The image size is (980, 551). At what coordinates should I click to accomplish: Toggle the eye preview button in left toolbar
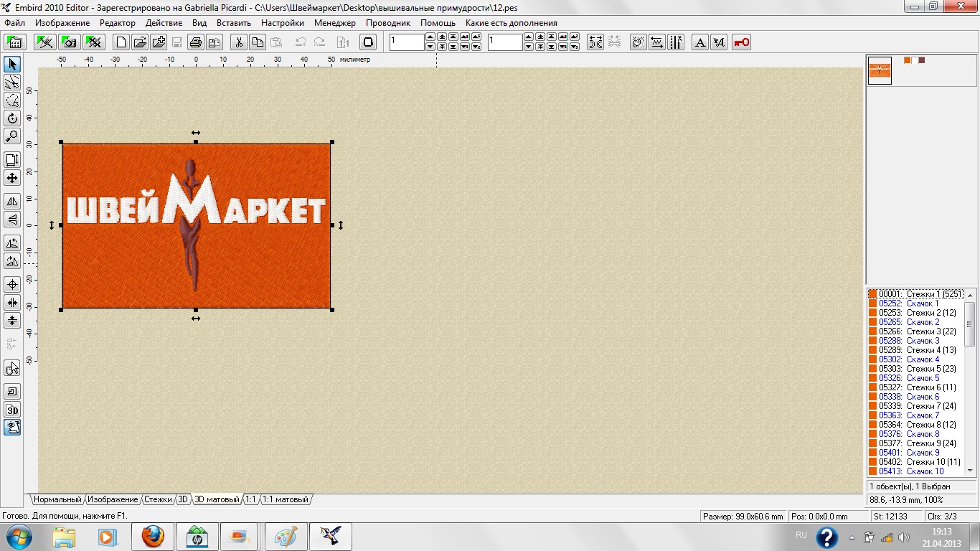point(12,428)
